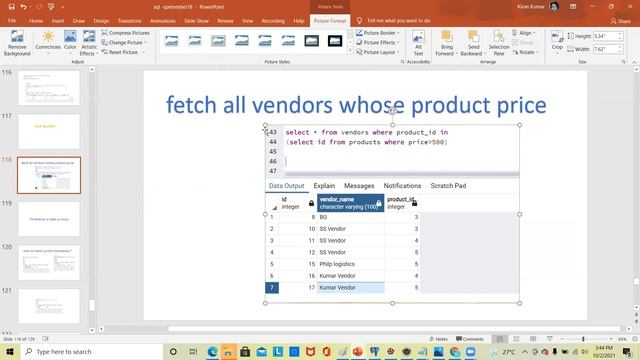The height and width of the screenshot is (360, 640).
Task: Open the Size dialog launcher
Action: point(624,62)
